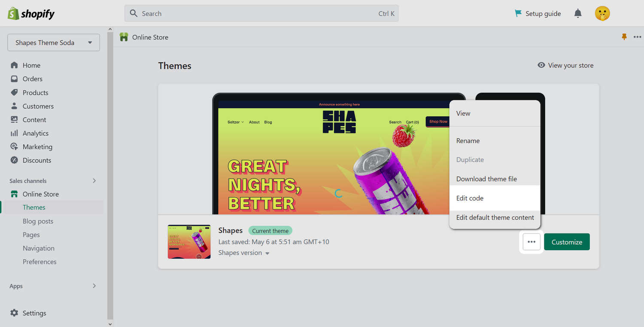Open the Shapes version dropdown

244,253
